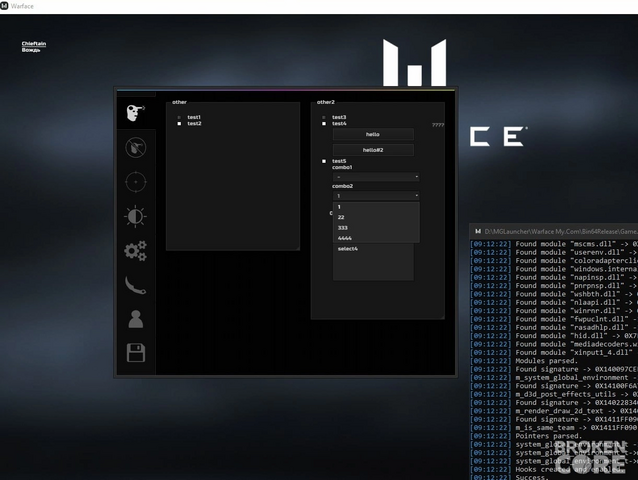The image size is (638, 480).
Task: Click the ???? label next to test4
Action: click(438, 125)
